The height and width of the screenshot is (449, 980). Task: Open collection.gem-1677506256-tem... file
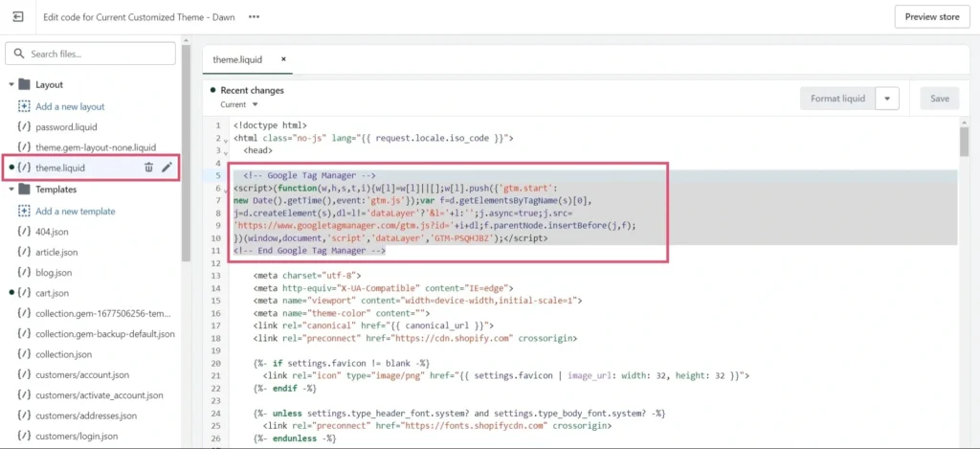coord(103,314)
